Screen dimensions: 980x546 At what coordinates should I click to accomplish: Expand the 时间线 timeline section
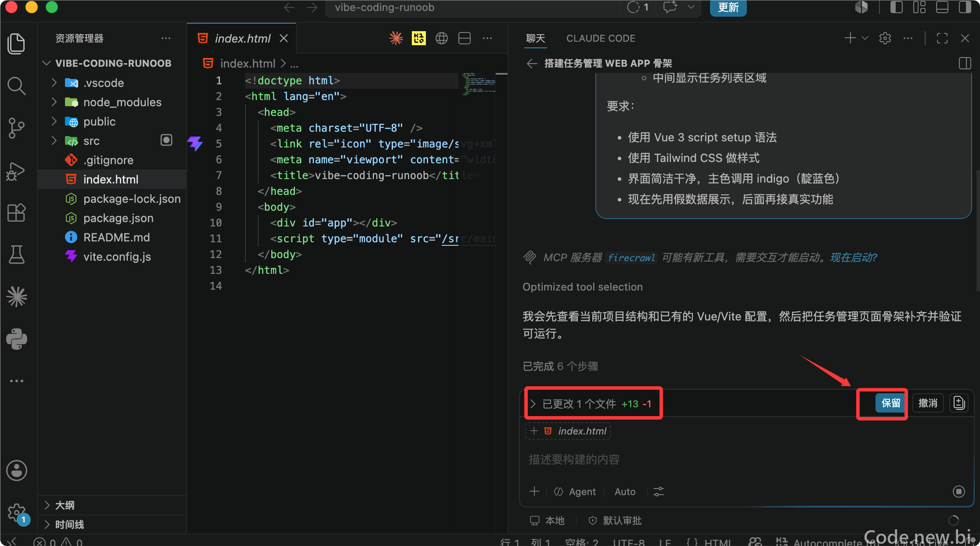pyautogui.click(x=47, y=524)
